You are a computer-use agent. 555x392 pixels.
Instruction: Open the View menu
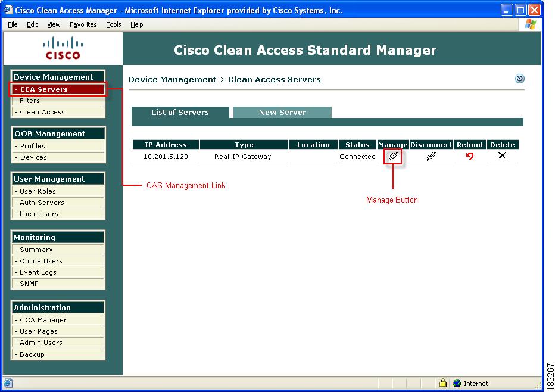coord(54,24)
